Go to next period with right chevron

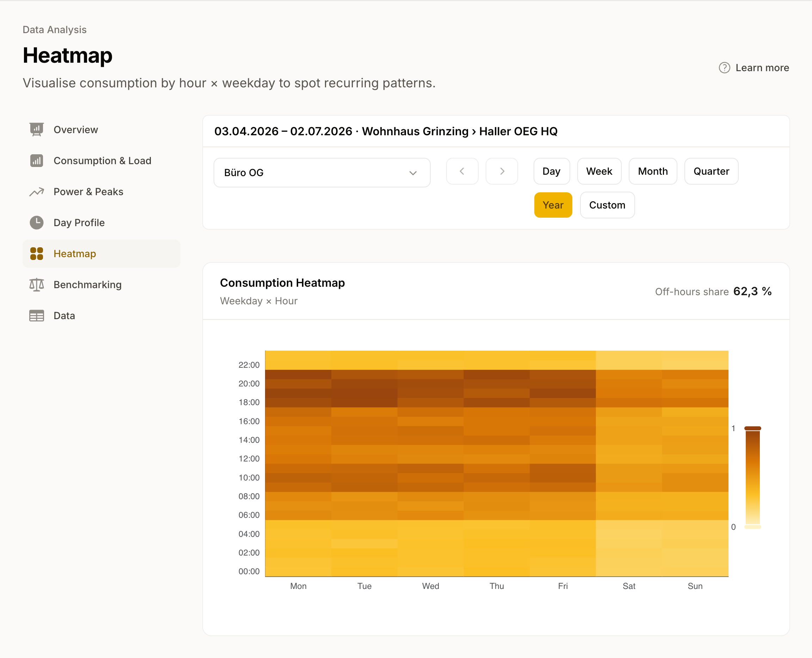[x=502, y=171]
